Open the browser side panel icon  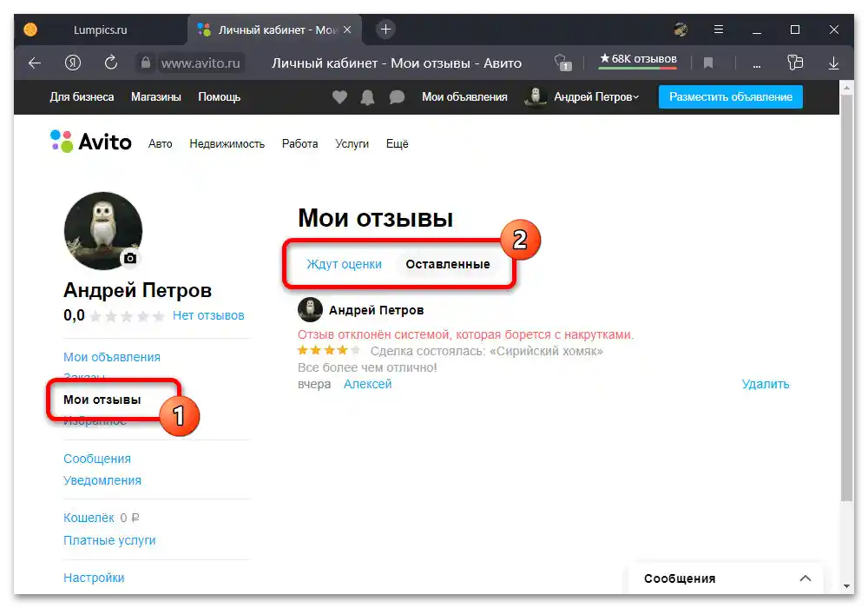[x=795, y=63]
